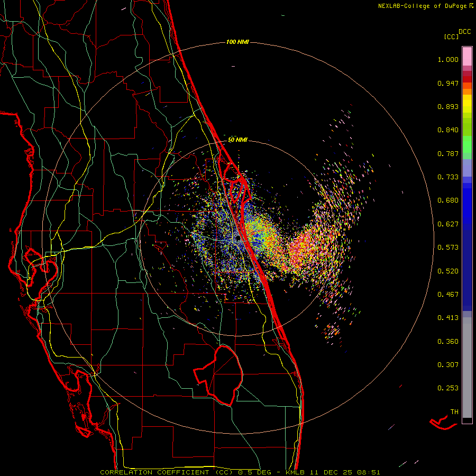Click the 0.947 scale value
The width and height of the screenshot is (476, 476).
(448, 83)
